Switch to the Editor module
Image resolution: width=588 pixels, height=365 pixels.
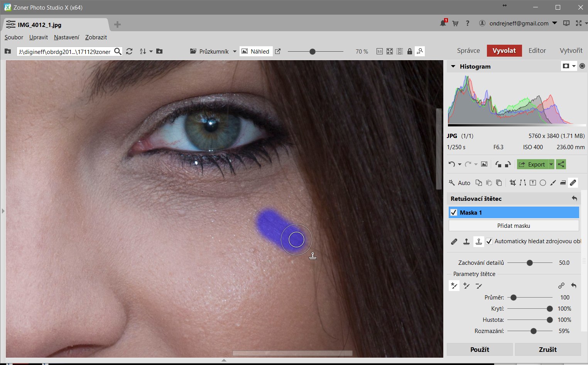click(537, 50)
